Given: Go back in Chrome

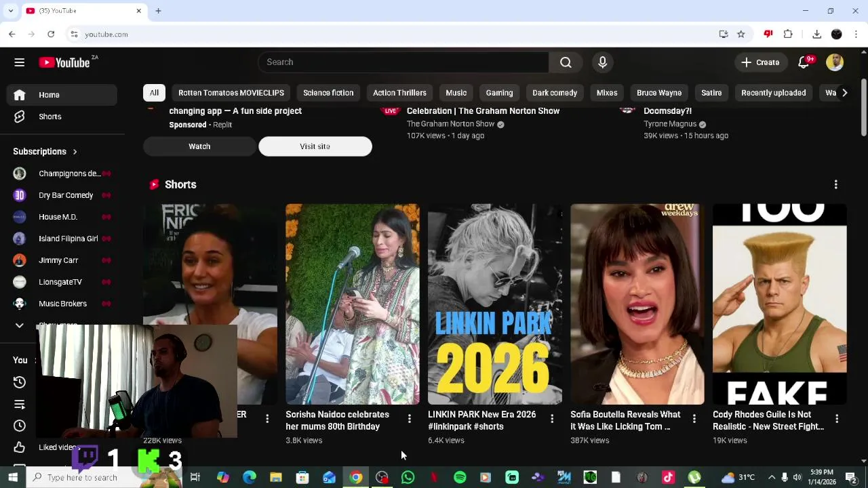Looking at the screenshot, I should (12, 34).
